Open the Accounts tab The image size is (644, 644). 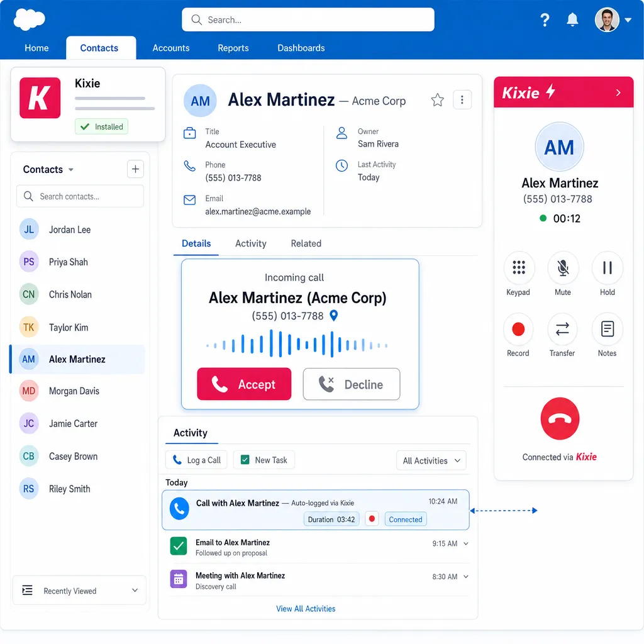[171, 48]
